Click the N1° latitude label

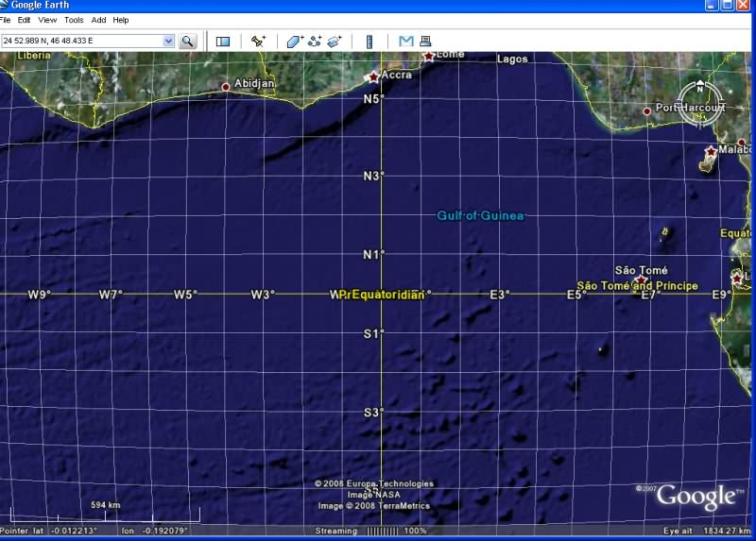[x=373, y=254]
